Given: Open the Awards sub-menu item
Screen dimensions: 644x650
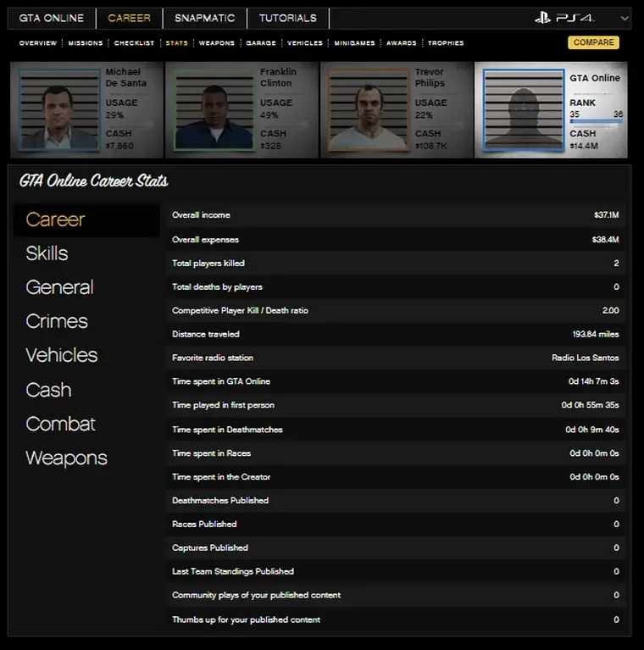Looking at the screenshot, I should [402, 43].
